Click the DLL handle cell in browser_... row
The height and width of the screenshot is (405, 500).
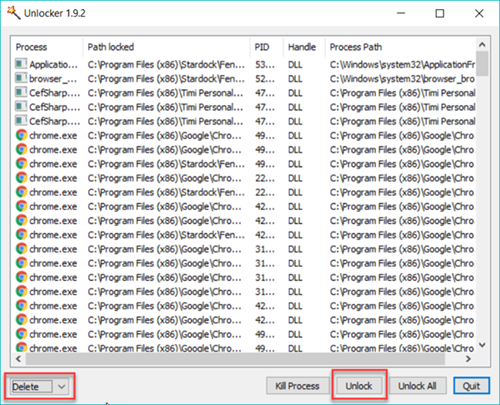coord(295,79)
